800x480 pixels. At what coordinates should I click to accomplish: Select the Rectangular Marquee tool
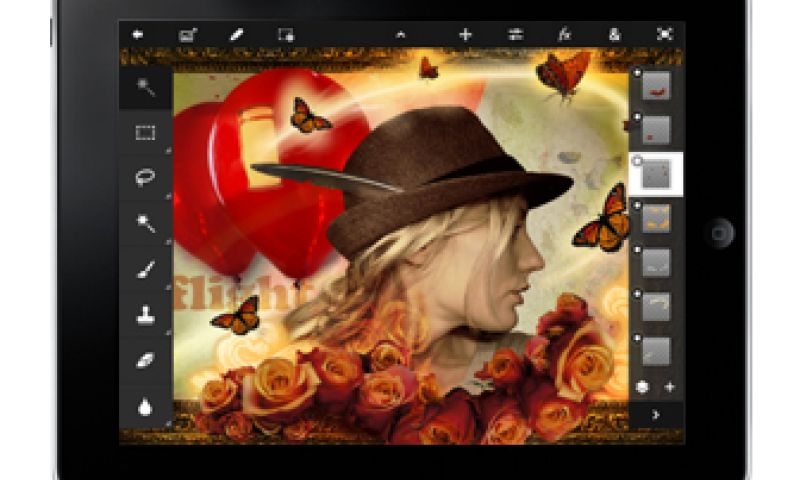pos(145,133)
